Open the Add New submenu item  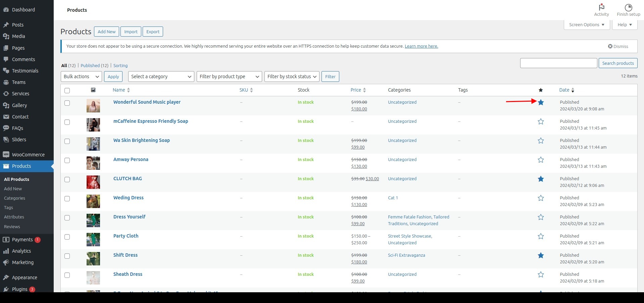click(13, 189)
